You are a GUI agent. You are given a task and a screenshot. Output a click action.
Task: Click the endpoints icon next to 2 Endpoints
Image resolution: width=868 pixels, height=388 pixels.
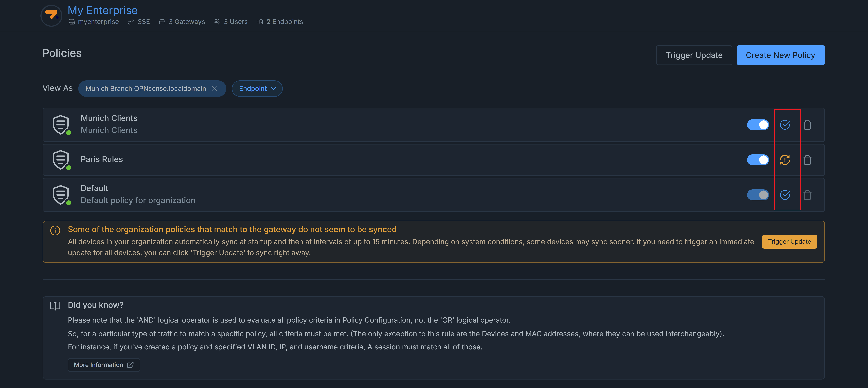coord(259,22)
